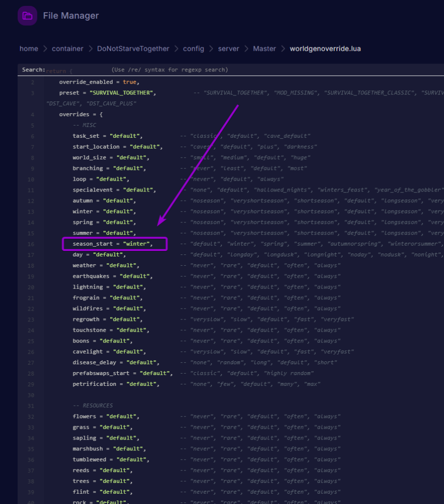
Task: Click the weather = "default" line
Action: click(x=106, y=265)
